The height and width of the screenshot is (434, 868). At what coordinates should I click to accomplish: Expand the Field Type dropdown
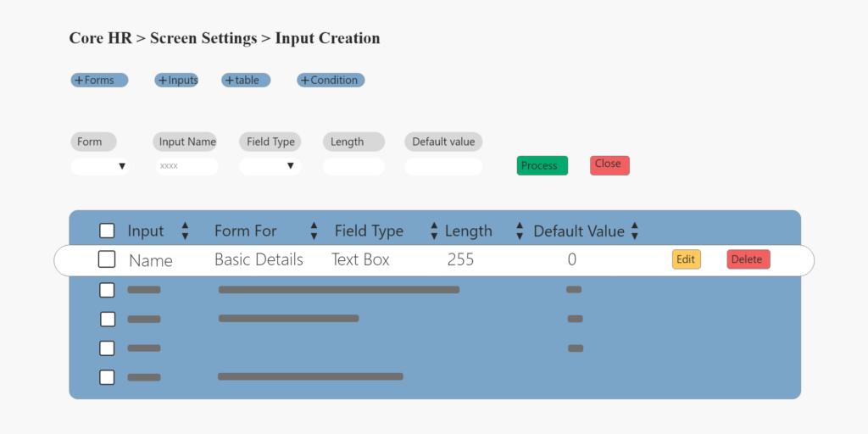[x=270, y=166]
